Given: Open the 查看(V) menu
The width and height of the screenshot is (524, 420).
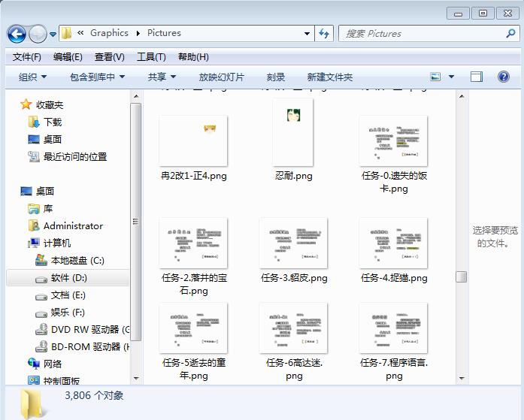Looking at the screenshot, I should coord(110,57).
